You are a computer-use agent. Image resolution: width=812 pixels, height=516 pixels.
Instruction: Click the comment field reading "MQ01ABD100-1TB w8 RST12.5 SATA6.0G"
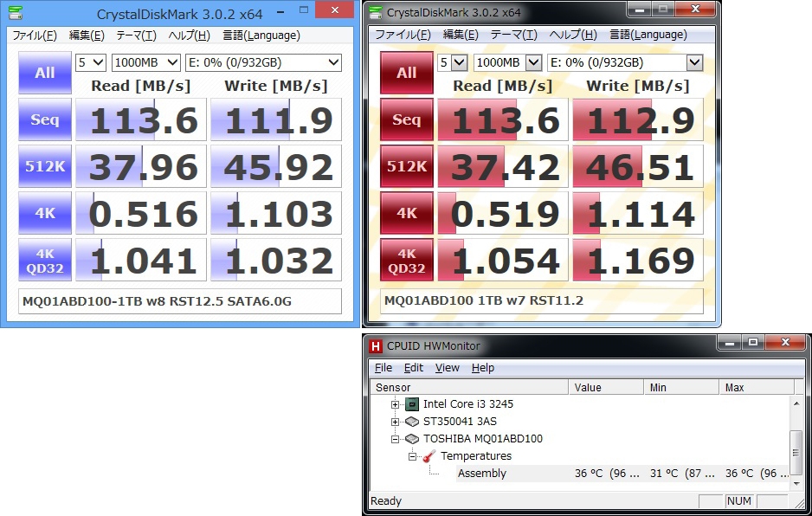180,301
